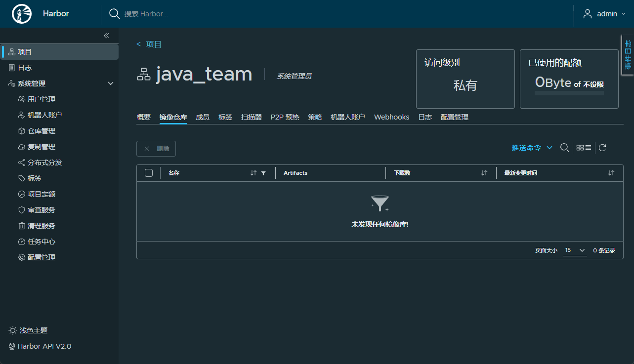Switch to the 策略 tab

point(315,117)
